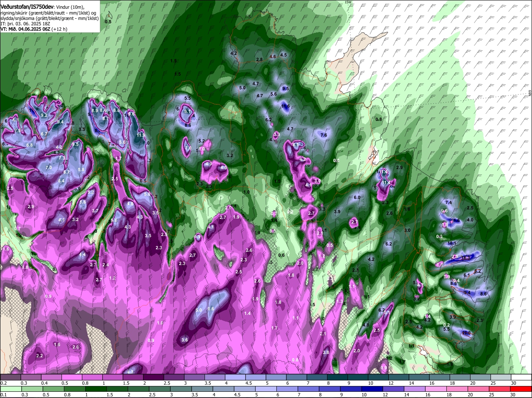Click the white swatch above the upper 30 label
The width and height of the screenshot is (532, 398).
click(521, 377)
